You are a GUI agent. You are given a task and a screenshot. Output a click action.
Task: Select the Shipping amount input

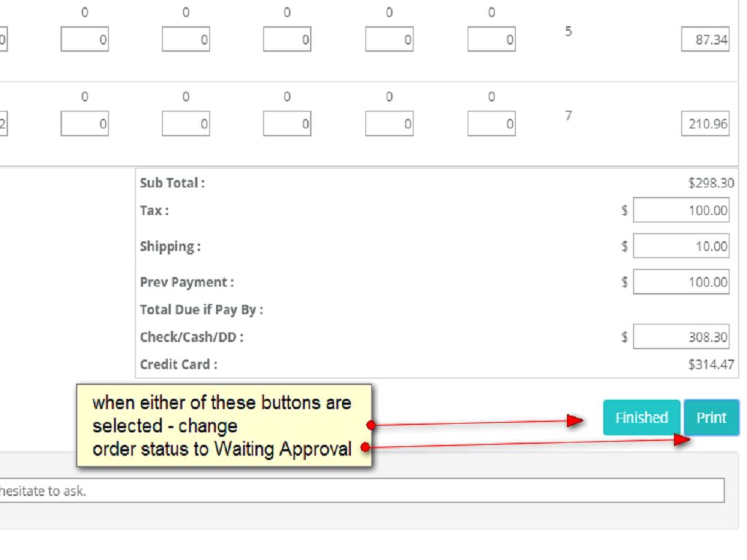tap(681, 246)
